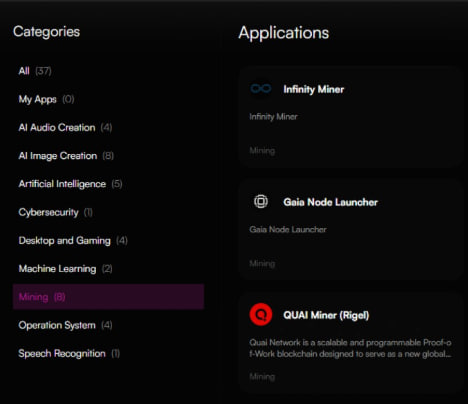Open the QUAI Miner (Rigel) app title
This screenshot has height=404, width=468.
click(326, 315)
